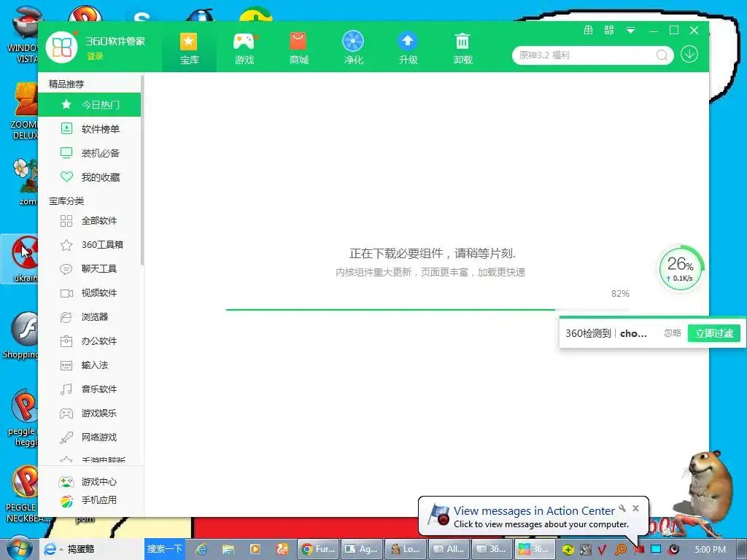
Task: Open media player taskbar icon
Action: [x=255, y=549]
